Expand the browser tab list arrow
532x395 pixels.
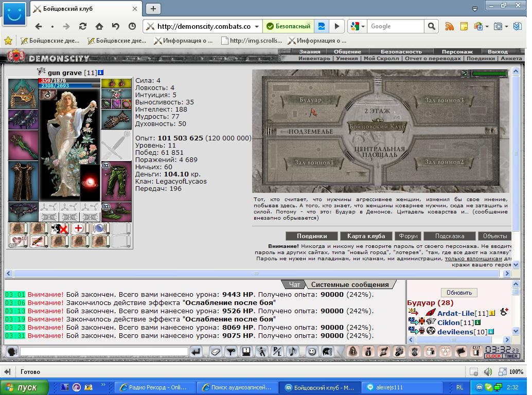[x=475, y=8]
